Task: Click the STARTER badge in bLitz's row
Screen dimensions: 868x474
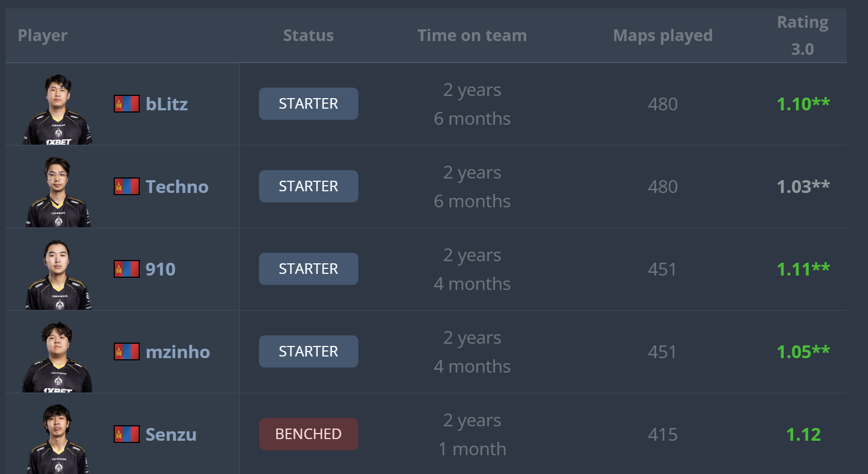Action: pyautogui.click(x=308, y=104)
